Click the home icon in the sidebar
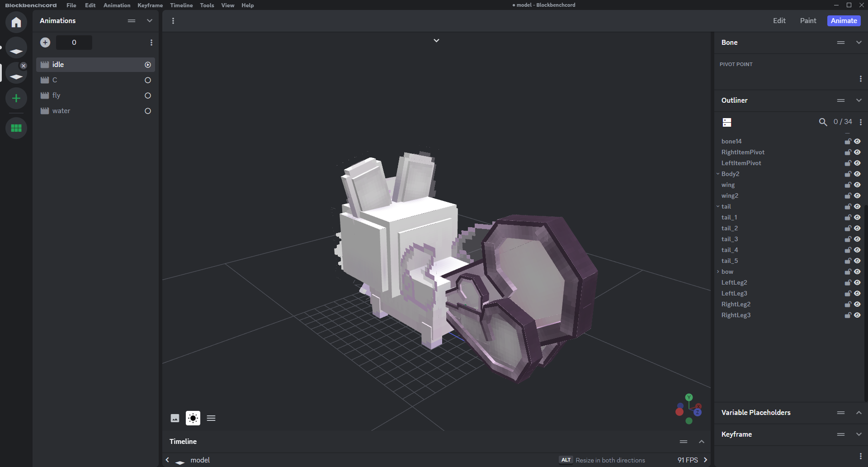 tap(16, 22)
